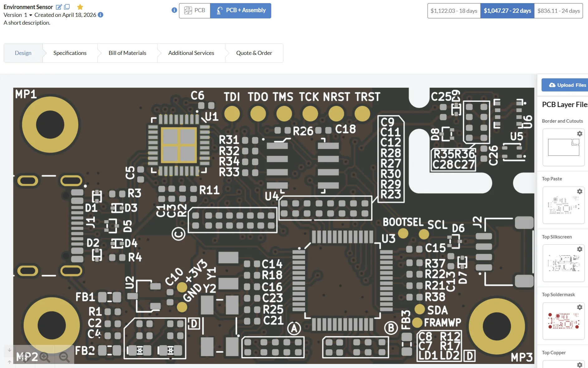This screenshot has width=588, height=368.
Task: Click the info icon after the creation date
Action: [100, 15]
